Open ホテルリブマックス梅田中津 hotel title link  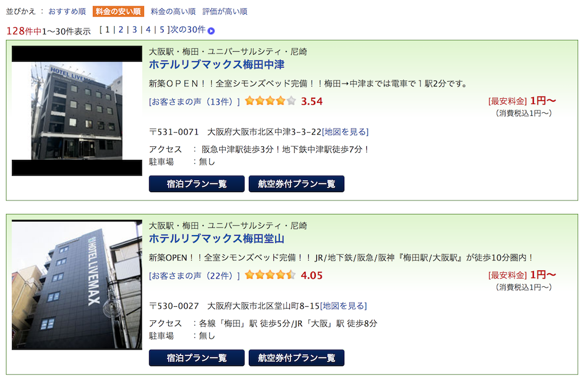[217, 65]
